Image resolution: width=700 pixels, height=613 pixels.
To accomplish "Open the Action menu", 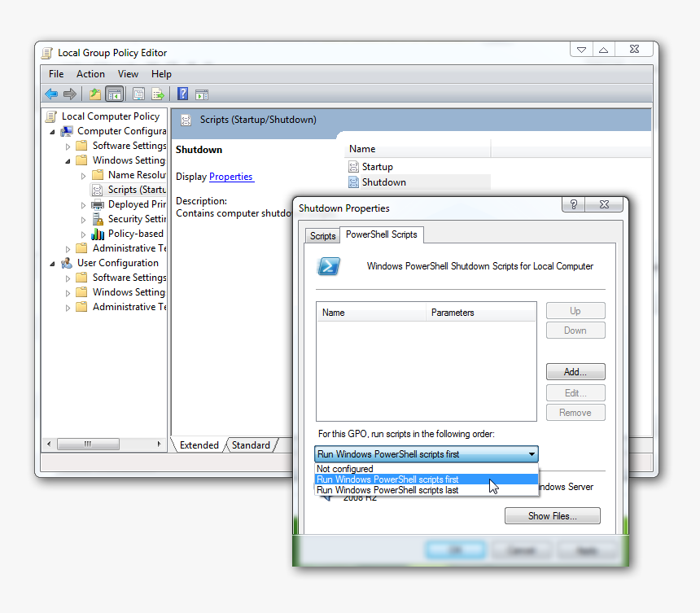I will pyautogui.click(x=90, y=73).
